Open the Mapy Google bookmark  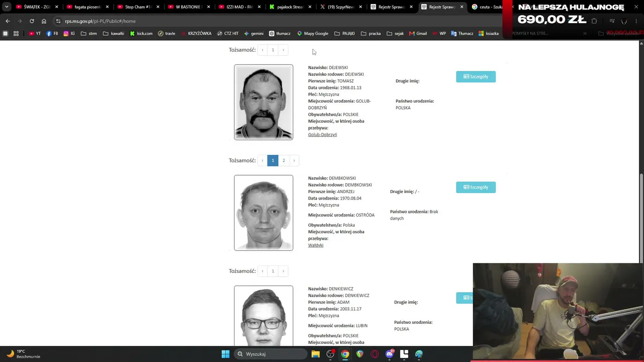click(312, 33)
